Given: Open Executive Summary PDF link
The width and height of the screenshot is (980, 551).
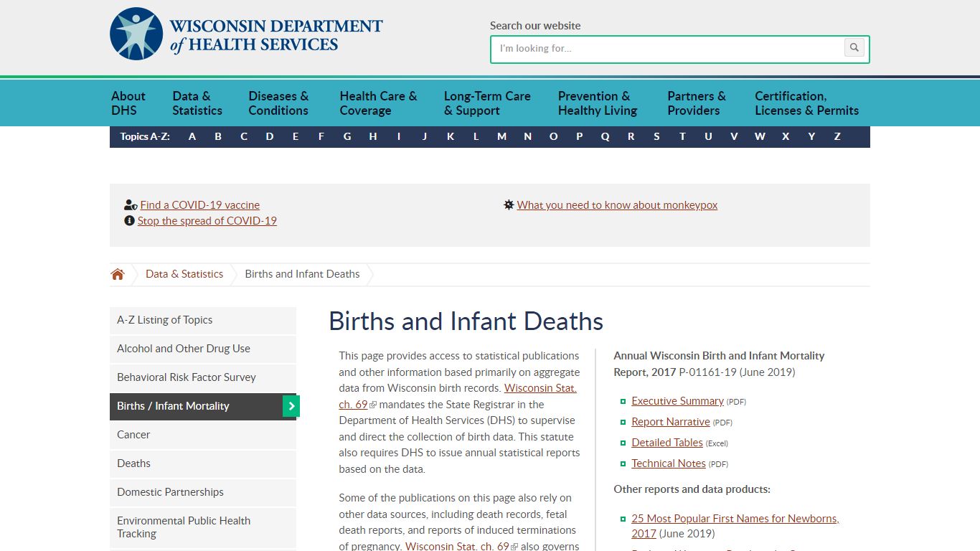Looking at the screenshot, I should pos(677,401).
